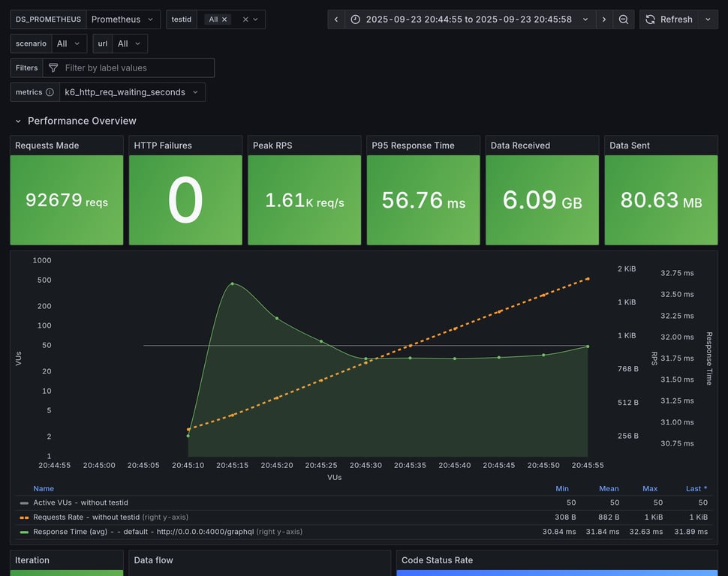Open the k6_http_req_waiting_seconds metrics dropdown
The height and width of the screenshot is (576, 728).
tap(132, 92)
